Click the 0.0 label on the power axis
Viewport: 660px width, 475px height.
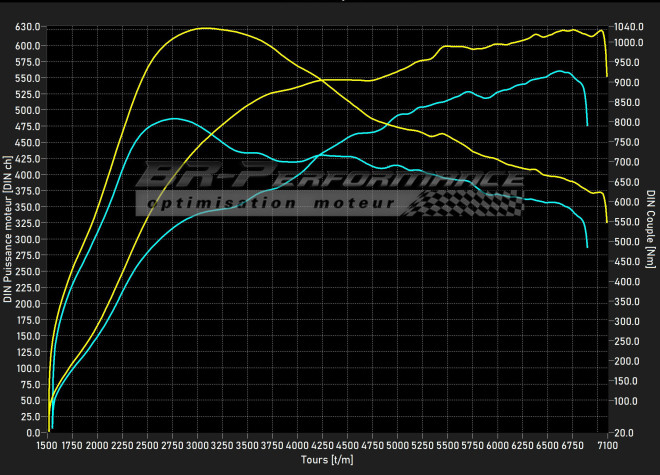click(x=31, y=433)
